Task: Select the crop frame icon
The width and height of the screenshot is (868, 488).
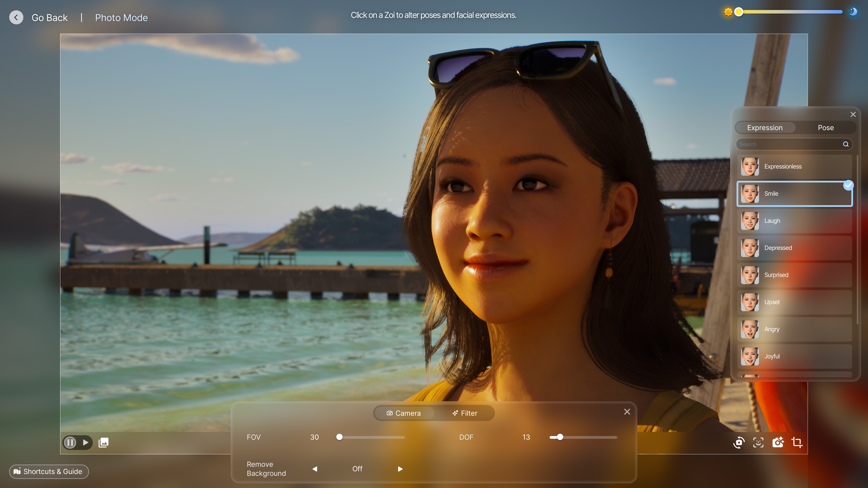Action: (x=797, y=442)
